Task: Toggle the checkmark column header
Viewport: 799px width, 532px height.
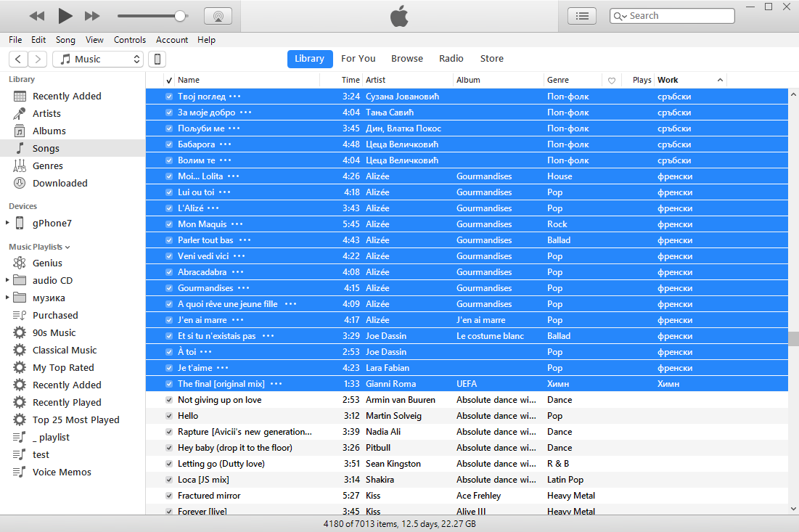Action: (x=169, y=80)
